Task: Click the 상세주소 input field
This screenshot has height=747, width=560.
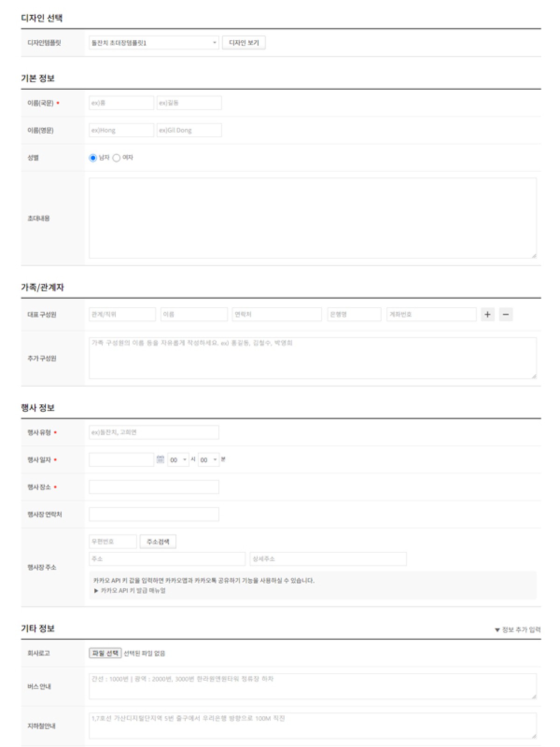Action: pyautogui.click(x=328, y=559)
